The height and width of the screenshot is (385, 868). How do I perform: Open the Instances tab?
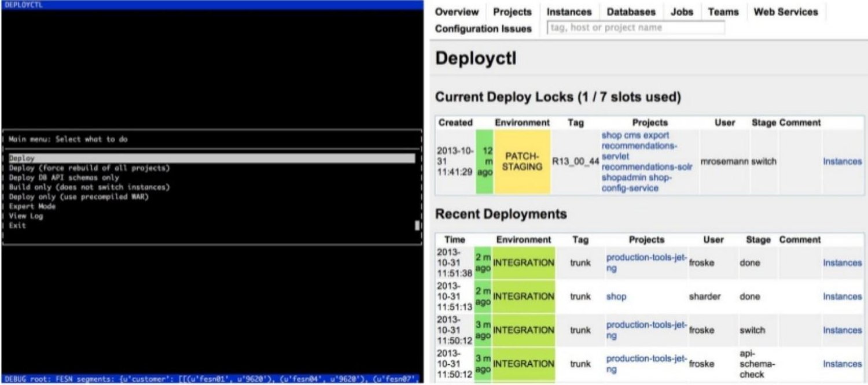click(x=569, y=12)
